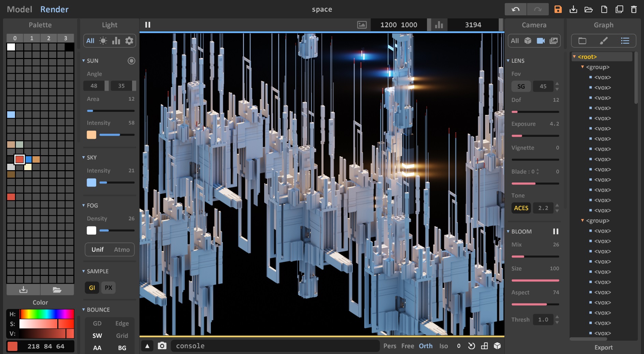Open the trash delete icon in top bar
This screenshot has width=644, height=354.
tap(634, 9)
